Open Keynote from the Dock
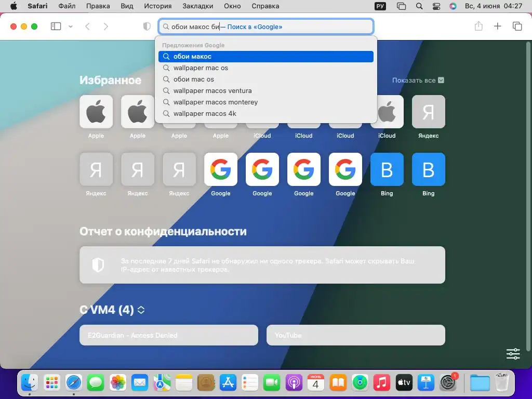Image resolution: width=532 pixels, height=399 pixels. [x=426, y=383]
